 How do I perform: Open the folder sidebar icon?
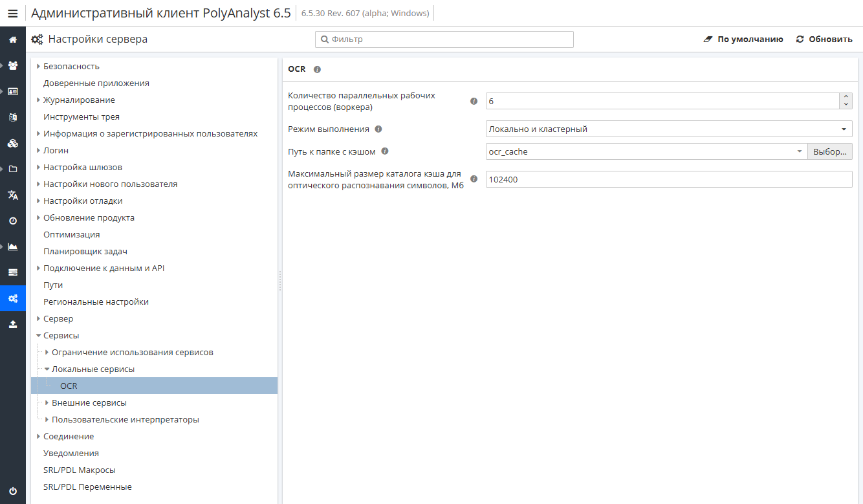click(13, 169)
